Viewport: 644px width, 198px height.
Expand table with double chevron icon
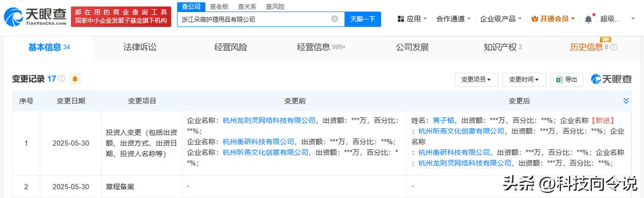(x=626, y=101)
